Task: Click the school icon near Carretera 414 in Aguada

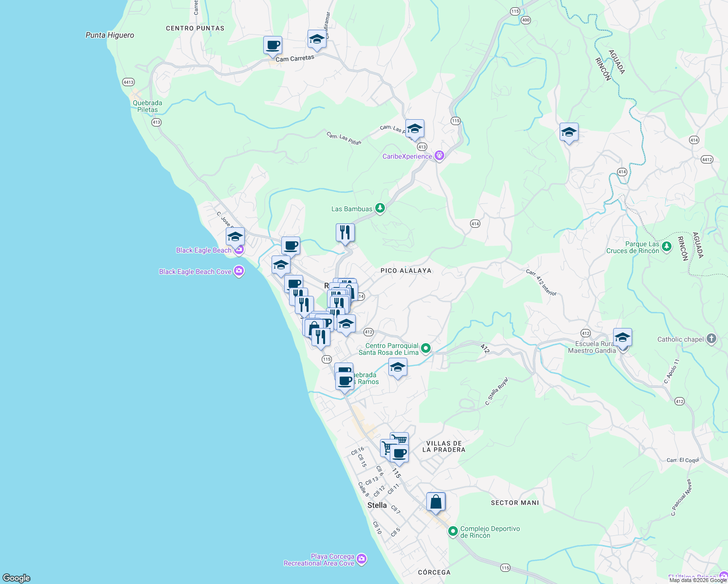Action: pos(569,131)
